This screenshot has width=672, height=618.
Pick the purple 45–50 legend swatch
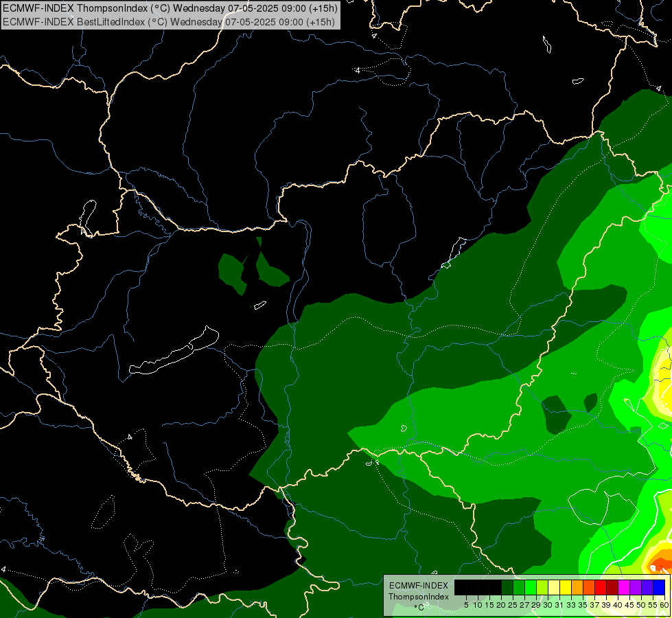pyautogui.click(x=636, y=587)
